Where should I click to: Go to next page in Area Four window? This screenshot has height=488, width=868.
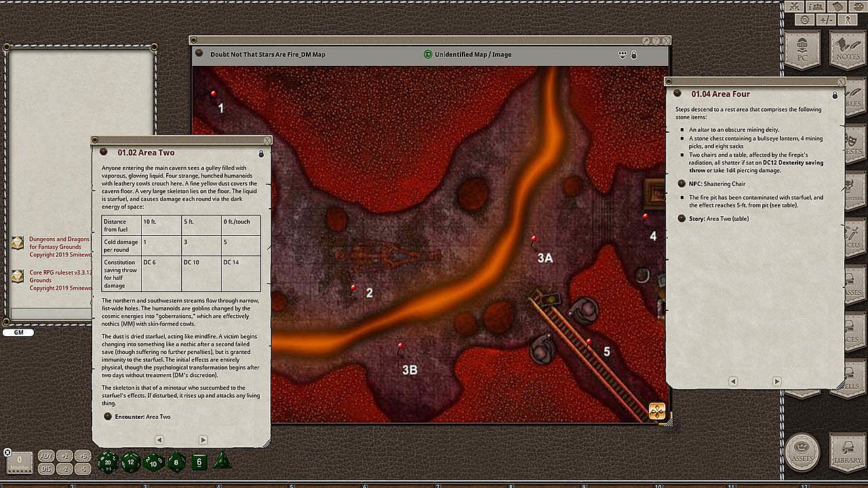click(776, 382)
